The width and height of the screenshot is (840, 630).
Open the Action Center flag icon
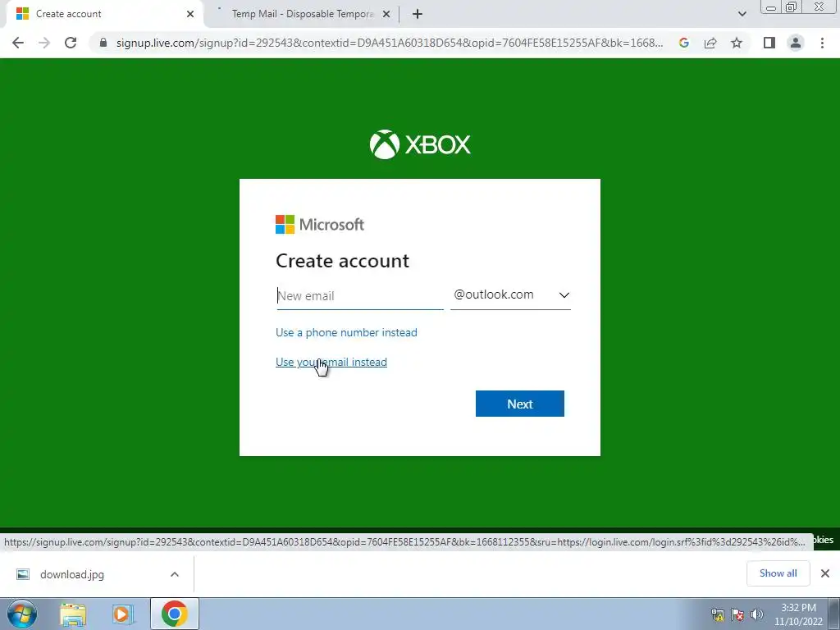click(x=737, y=614)
